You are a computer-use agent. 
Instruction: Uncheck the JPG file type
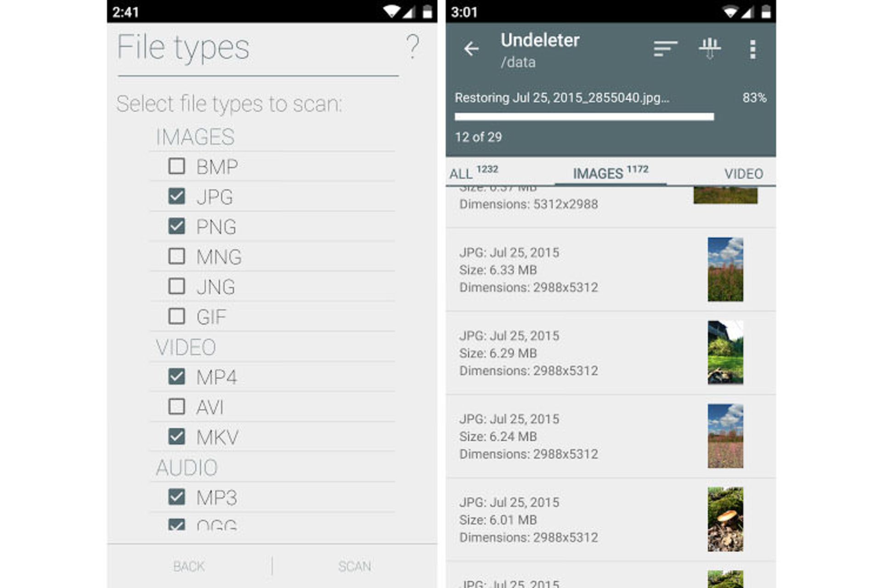pyautogui.click(x=176, y=196)
